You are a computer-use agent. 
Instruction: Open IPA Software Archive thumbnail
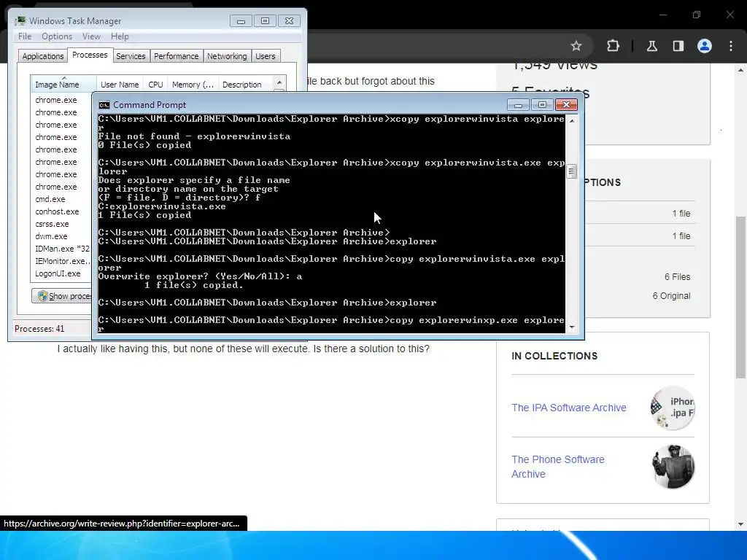(x=673, y=408)
